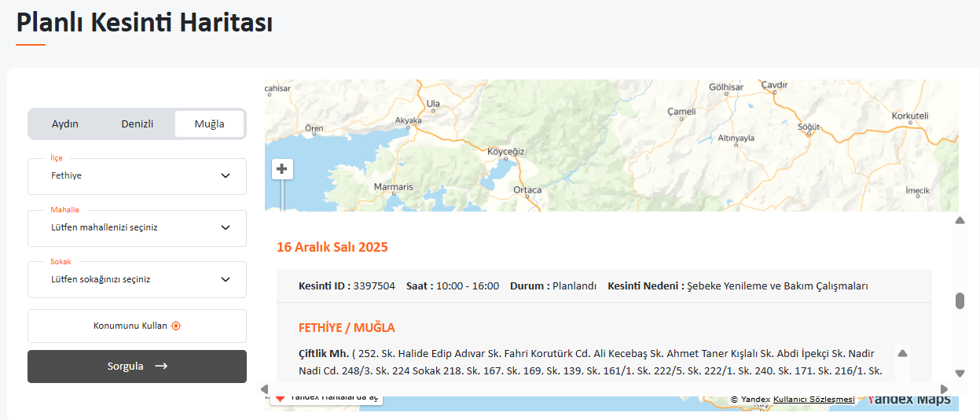Select the Muğla province tab
Image resolution: width=980 pixels, height=420 pixels.
click(x=209, y=124)
